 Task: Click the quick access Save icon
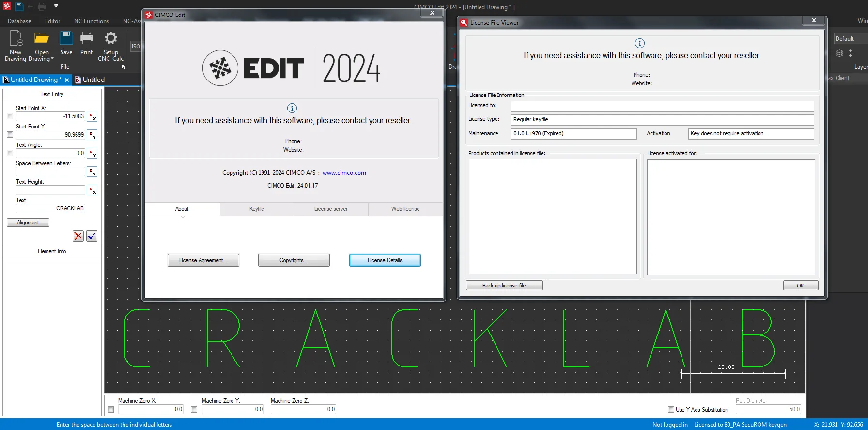coord(19,6)
